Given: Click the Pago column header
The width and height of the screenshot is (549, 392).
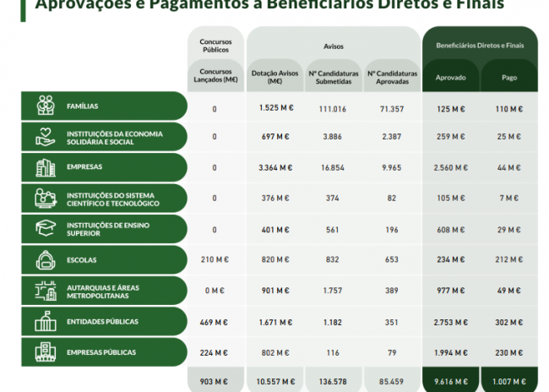Looking at the screenshot, I should (x=509, y=78).
